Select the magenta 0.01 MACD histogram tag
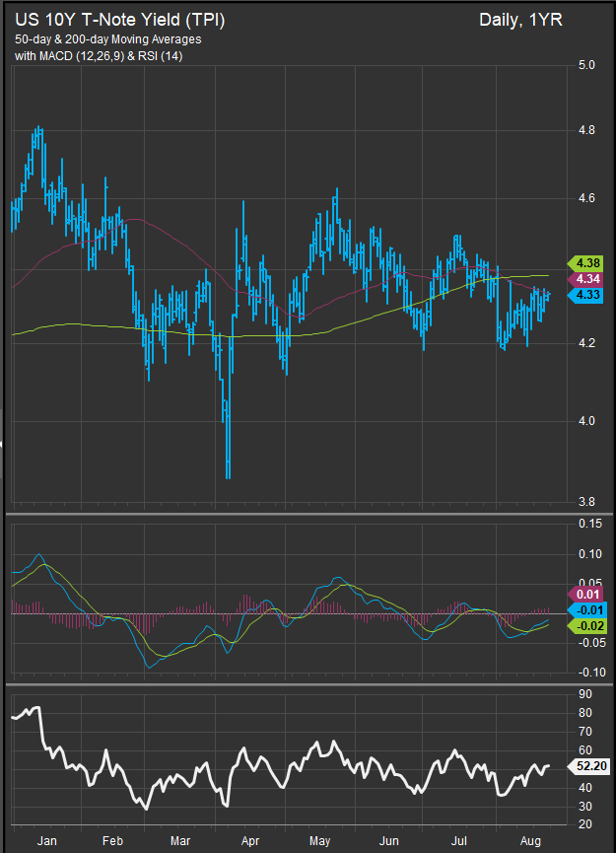The width and height of the screenshot is (616, 853). [585, 594]
